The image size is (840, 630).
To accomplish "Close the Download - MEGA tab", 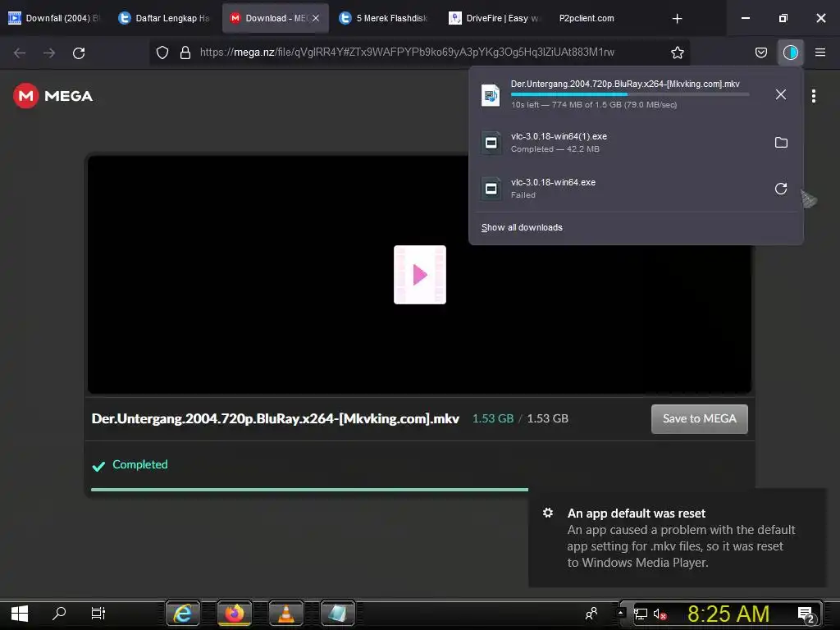I will 316,18.
